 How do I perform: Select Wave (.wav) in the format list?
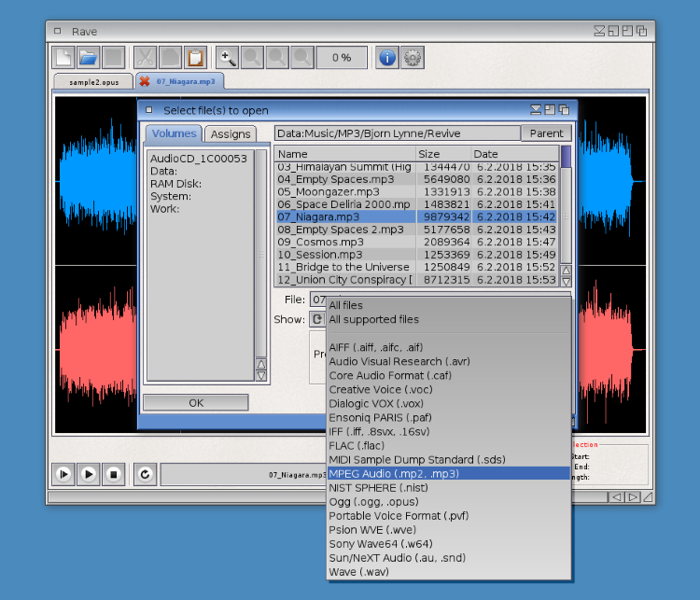click(358, 572)
